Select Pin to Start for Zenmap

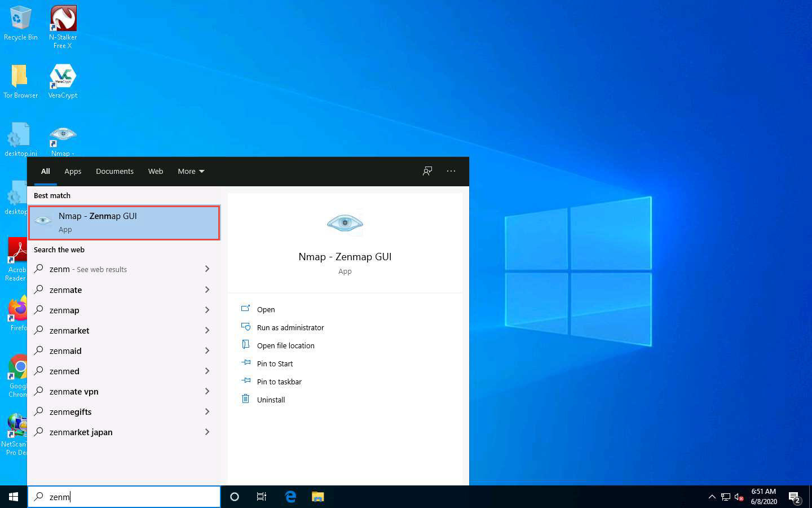pos(275,364)
